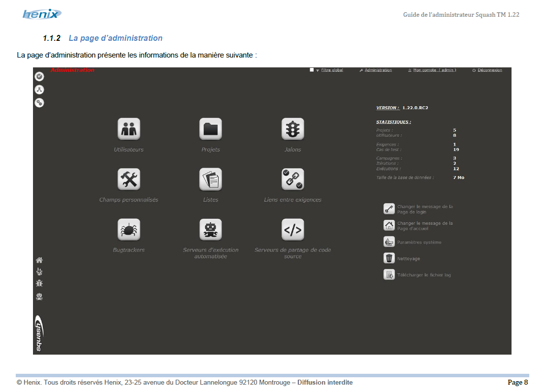Click the Henix logo in page header
This screenshot has height=392, width=545.
(x=42, y=14)
